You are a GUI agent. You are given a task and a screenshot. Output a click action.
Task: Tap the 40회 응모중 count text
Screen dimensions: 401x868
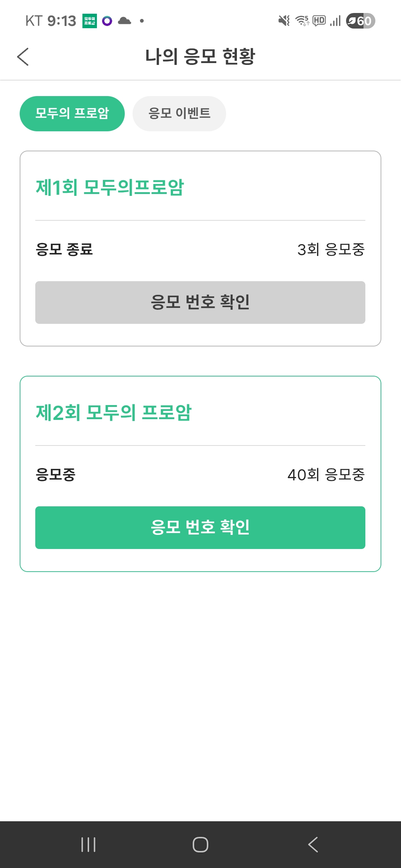(x=326, y=474)
